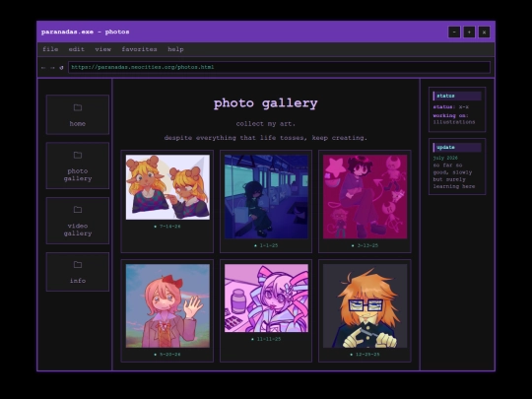This screenshot has width=532, height=399.
Task: Click the 'illustrations' status text
Action: click(454, 122)
